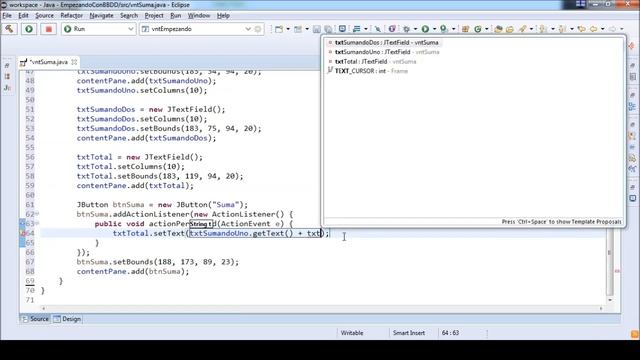Screen dimensions: 640x360
Task: Open the Source menu
Action: pyautogui.click(x=44, y=16)
